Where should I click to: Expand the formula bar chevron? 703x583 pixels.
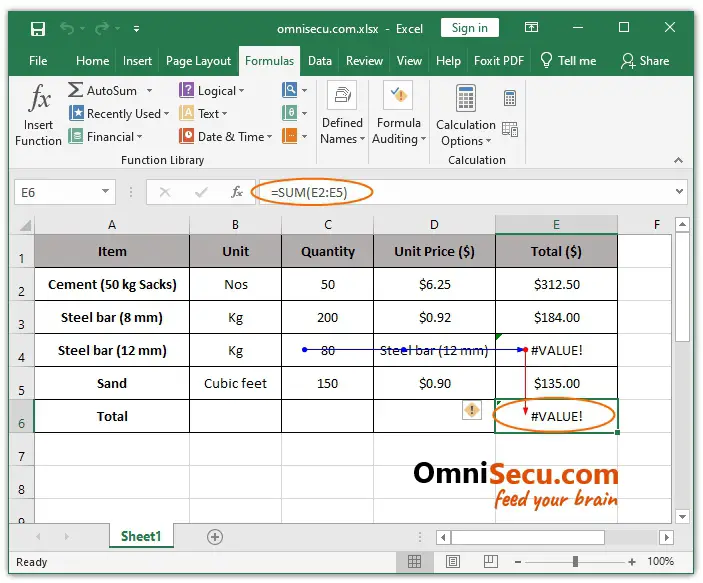coord(679,191)
